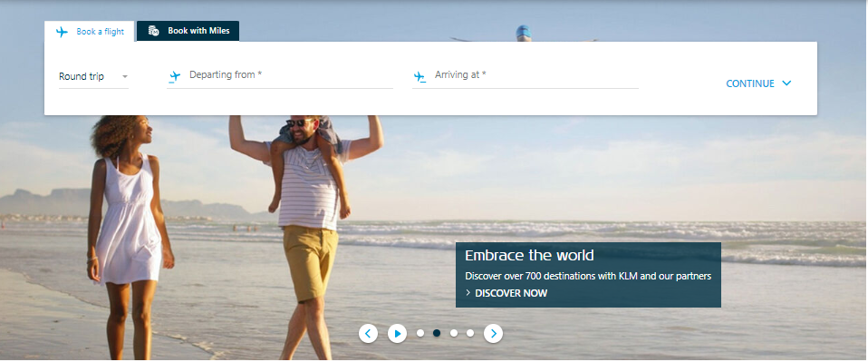Click the arriving plane icon
The image size is (868, 362).
(x=420, y=76)
